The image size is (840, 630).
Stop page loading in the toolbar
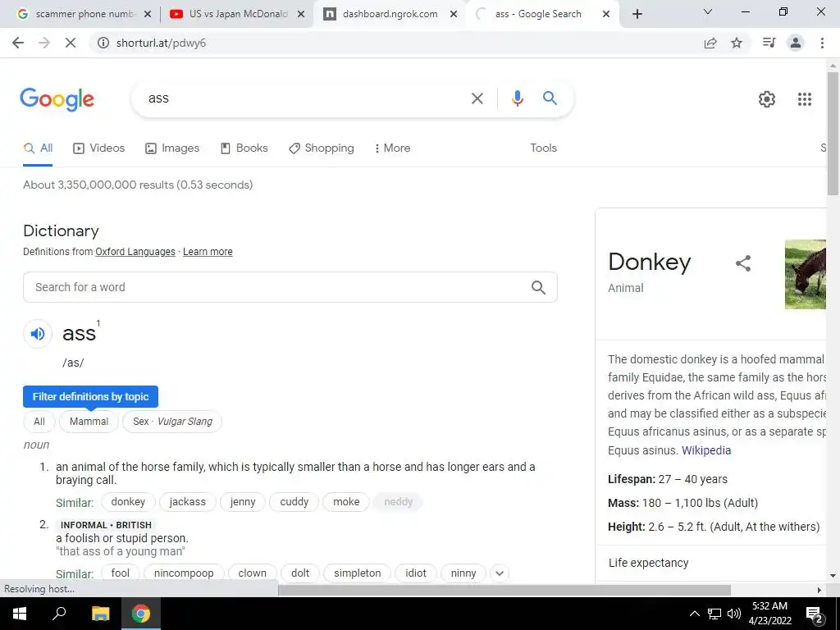tap(71, 43)
